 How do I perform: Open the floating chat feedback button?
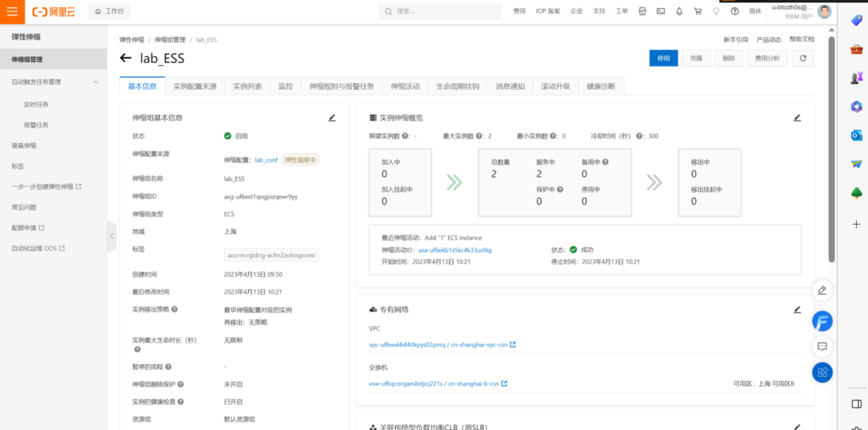(x=822, y=347)
